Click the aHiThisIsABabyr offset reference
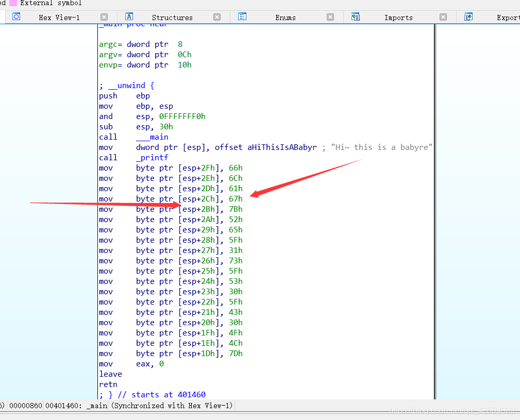Screen dimensions: 520x420 tap(282, 147)
